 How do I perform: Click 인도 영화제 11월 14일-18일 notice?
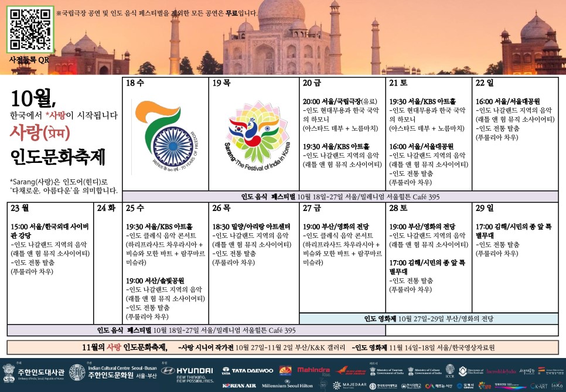pyautogui.click(x=423, y=347)
